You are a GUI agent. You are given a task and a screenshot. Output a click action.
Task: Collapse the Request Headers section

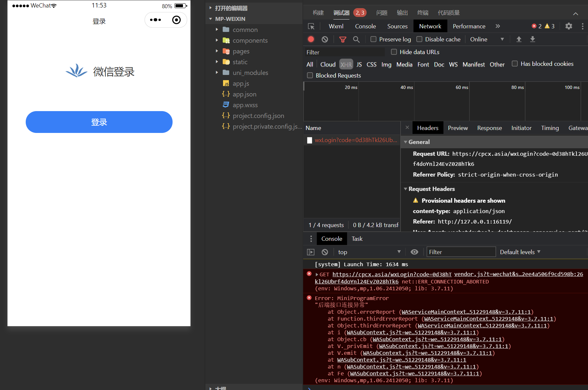[x=406, y=189]
